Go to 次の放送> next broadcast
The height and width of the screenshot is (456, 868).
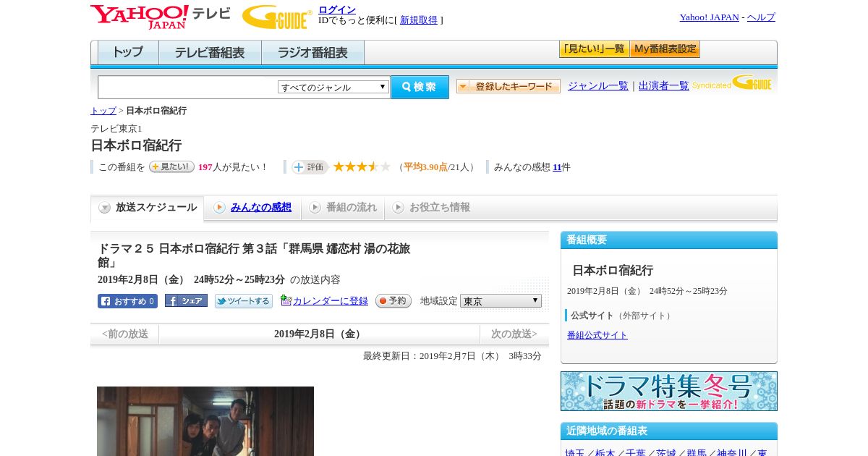coord(514,334)
